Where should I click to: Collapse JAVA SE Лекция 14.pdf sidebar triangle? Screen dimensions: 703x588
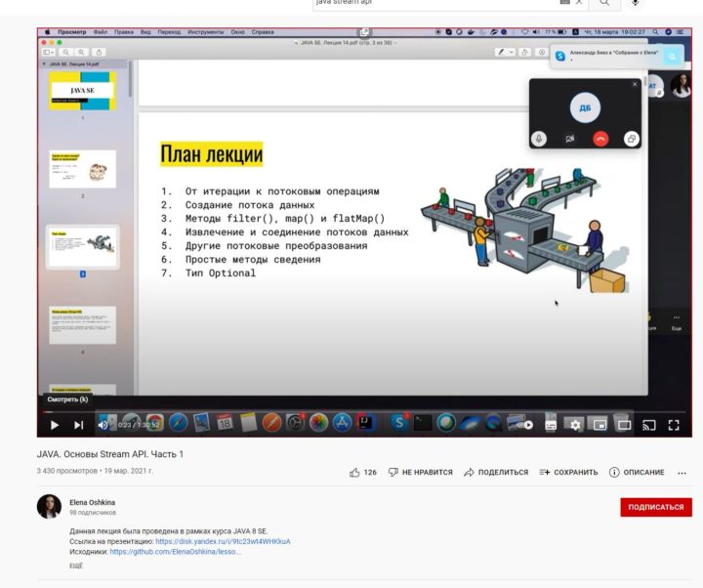tap(44, 64)
